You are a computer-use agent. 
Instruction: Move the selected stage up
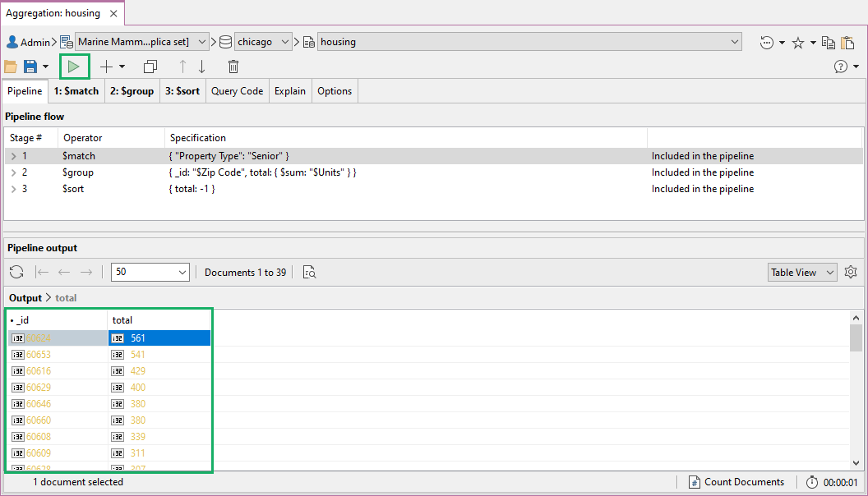182,66
